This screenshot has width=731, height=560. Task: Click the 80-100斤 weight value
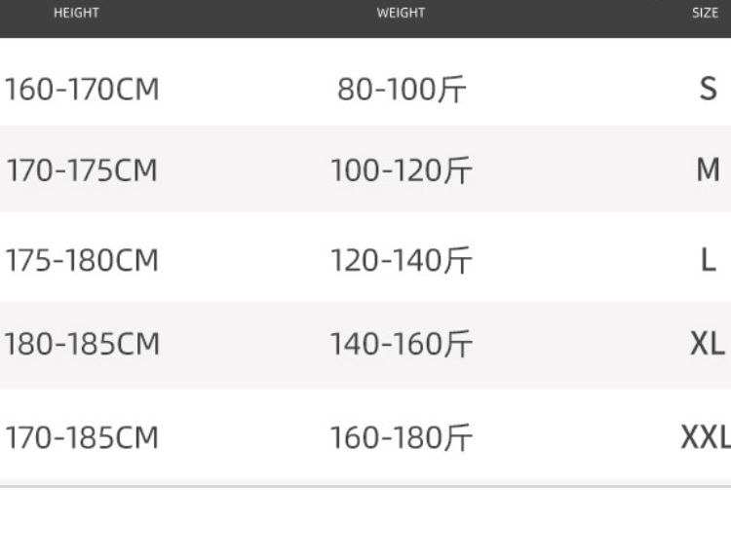pos(402,90)
